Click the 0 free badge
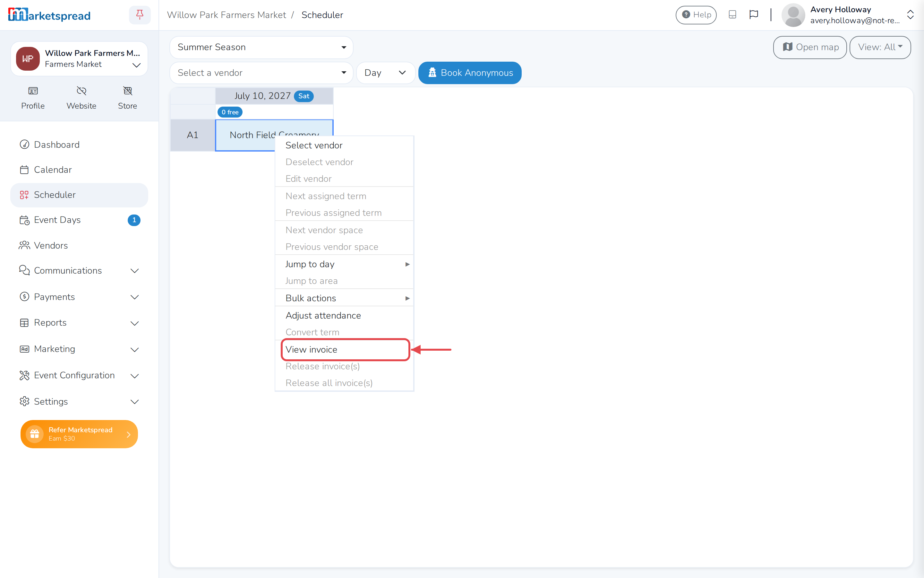 230,112
